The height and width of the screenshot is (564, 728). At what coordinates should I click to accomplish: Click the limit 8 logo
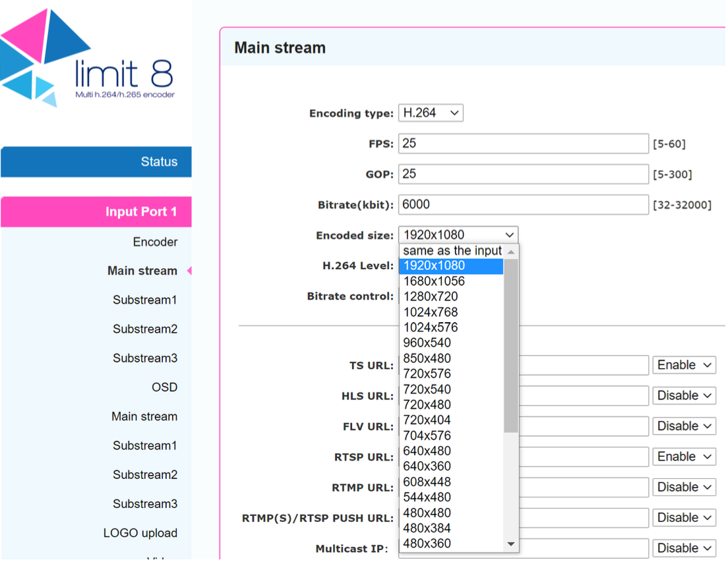point(89,59)
